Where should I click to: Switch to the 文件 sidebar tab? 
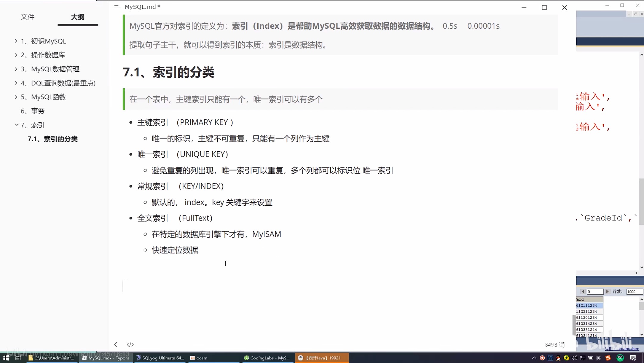tap(27, 17)
